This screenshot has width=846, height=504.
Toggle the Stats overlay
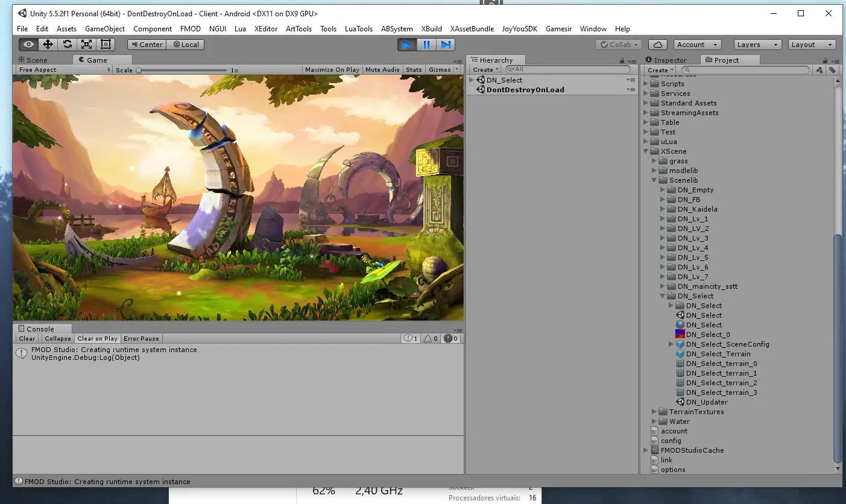(x=414, y=70)
